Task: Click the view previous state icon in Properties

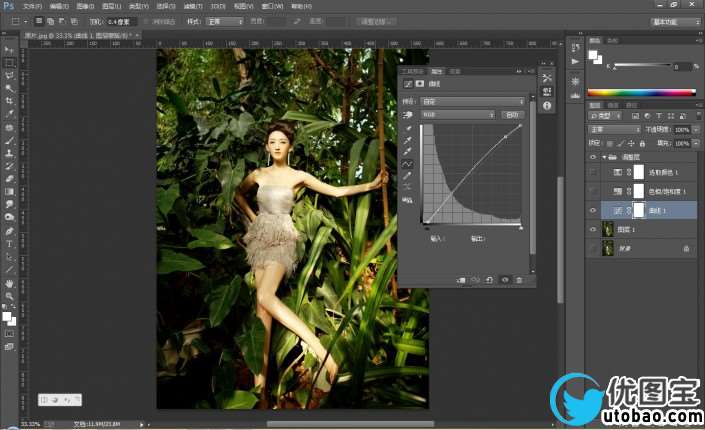Action: click(x=475, y=280)
